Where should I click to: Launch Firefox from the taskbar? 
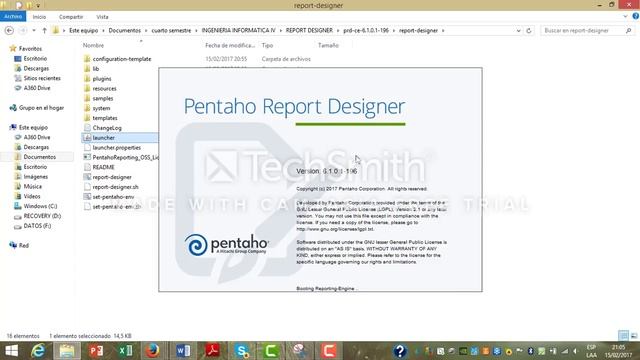(153, 351)
